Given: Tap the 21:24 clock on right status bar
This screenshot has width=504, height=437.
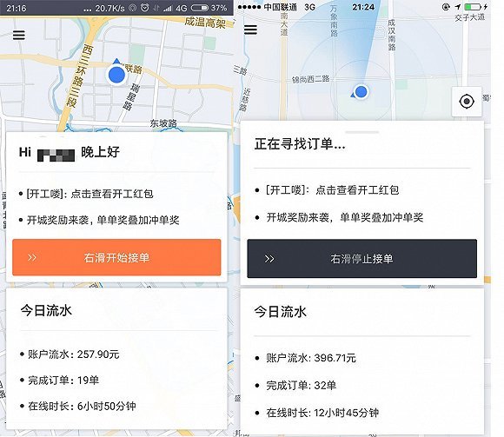Looking at the screenshot, I should (x=363, y=7).
